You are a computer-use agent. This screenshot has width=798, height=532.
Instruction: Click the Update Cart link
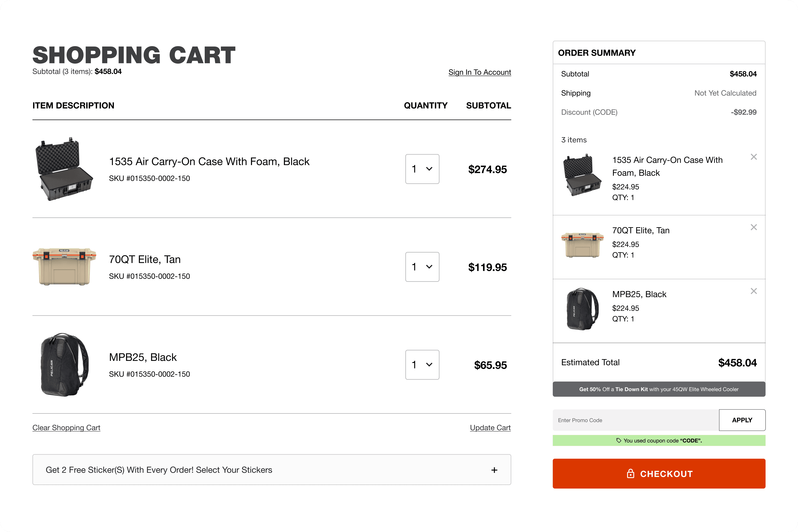(490, 428)
